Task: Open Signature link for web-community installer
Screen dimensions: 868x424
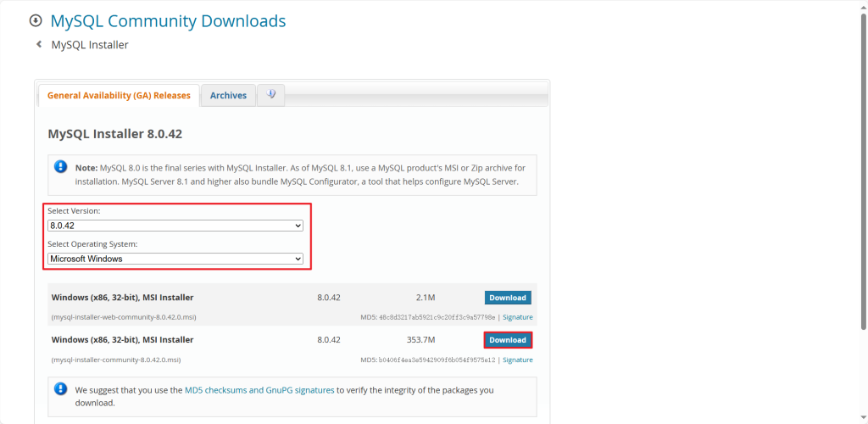Action: tap(518, 317)
